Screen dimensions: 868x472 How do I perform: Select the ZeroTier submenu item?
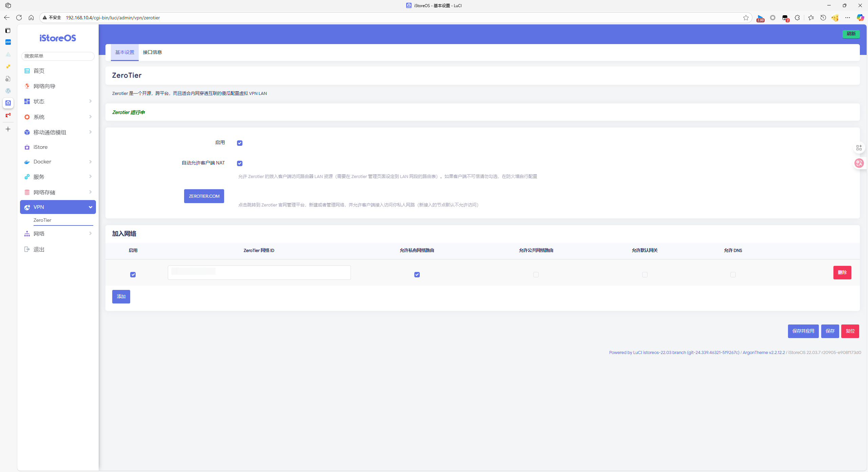(x=63, y=220)
